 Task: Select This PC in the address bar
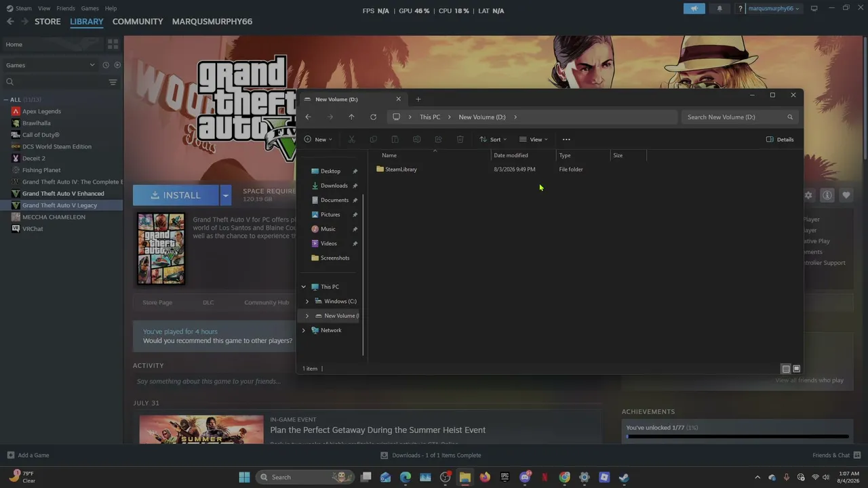(430, 117)
